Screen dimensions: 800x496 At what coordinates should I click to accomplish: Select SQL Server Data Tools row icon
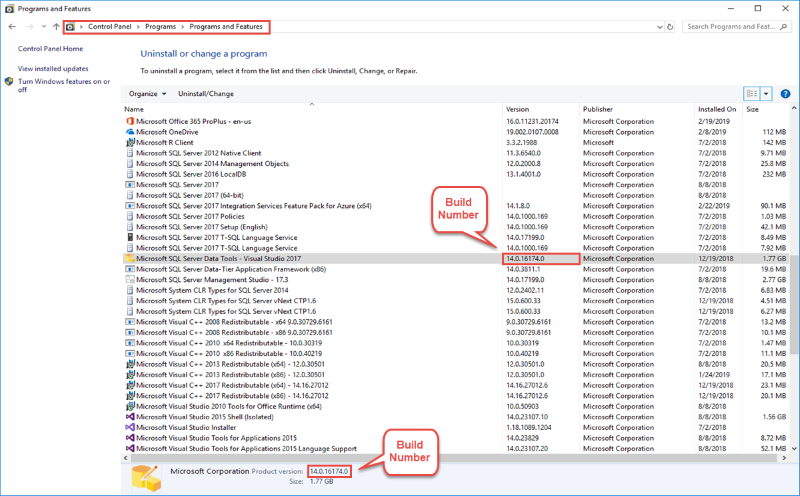click(x=130, y=259)
